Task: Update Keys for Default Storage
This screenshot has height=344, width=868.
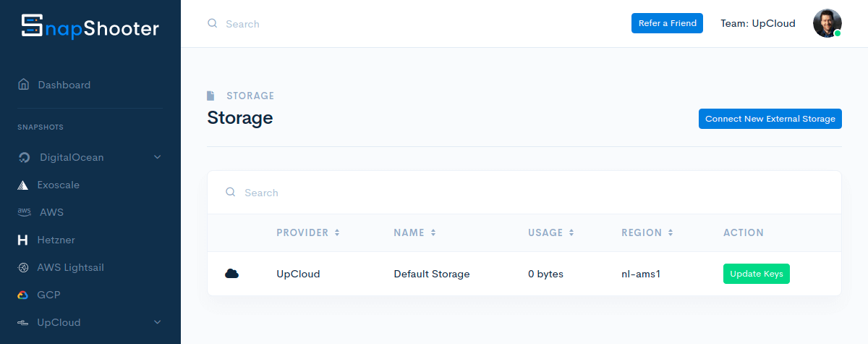Action: pos(756,274)
